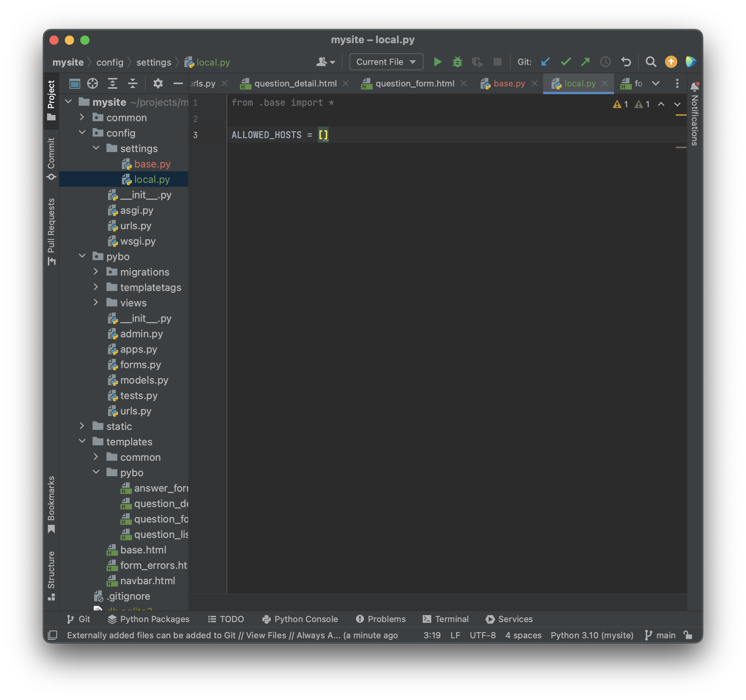This screenshot has width=746, height=700.
Task: Click Python 3.10 (mysite) interpreter selector
Action: 592,635
